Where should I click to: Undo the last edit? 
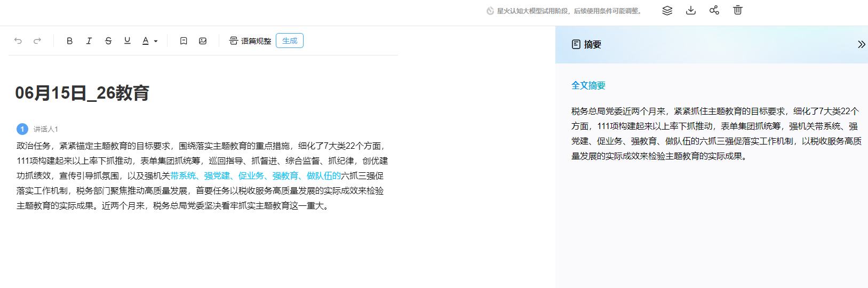click(18, 41)
